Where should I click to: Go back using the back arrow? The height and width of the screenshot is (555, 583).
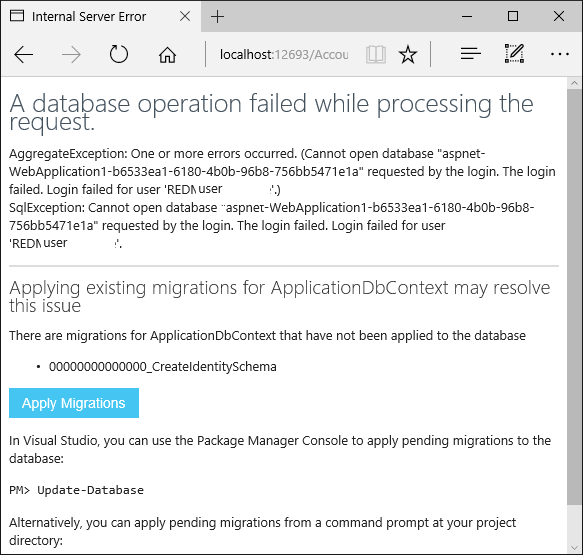[x=23, y=55]
